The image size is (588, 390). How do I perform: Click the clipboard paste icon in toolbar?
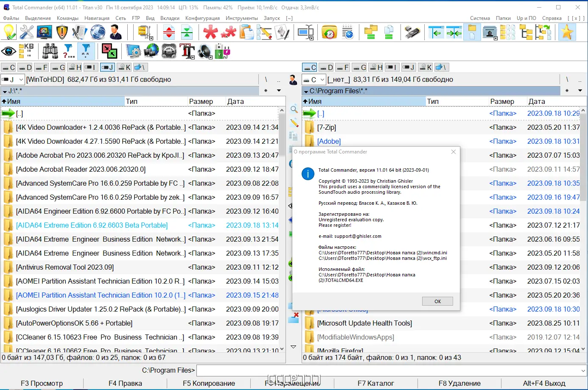246,32
